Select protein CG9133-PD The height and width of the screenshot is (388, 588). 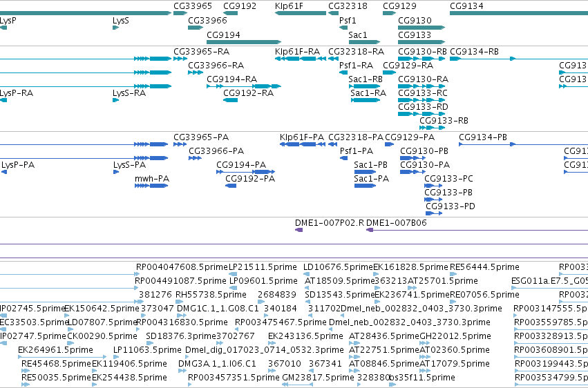(x=450, y=206)
